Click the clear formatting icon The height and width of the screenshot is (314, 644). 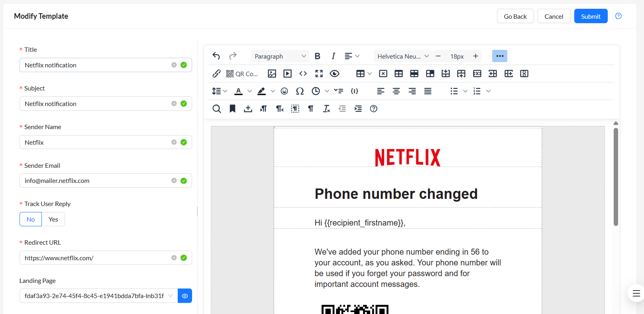[326, 109]
